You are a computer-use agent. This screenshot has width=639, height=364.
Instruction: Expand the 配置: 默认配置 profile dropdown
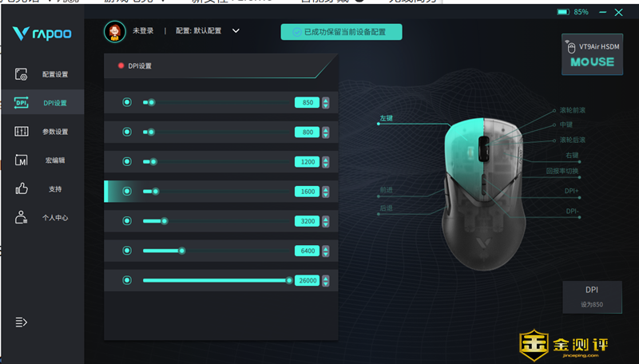[x=236, y=31]
